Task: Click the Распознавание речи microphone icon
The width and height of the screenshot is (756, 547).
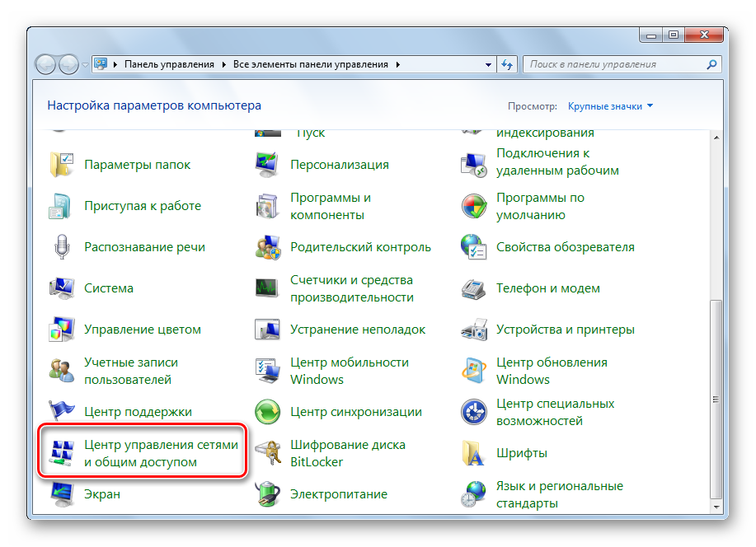Action: (x=63, y=246)
